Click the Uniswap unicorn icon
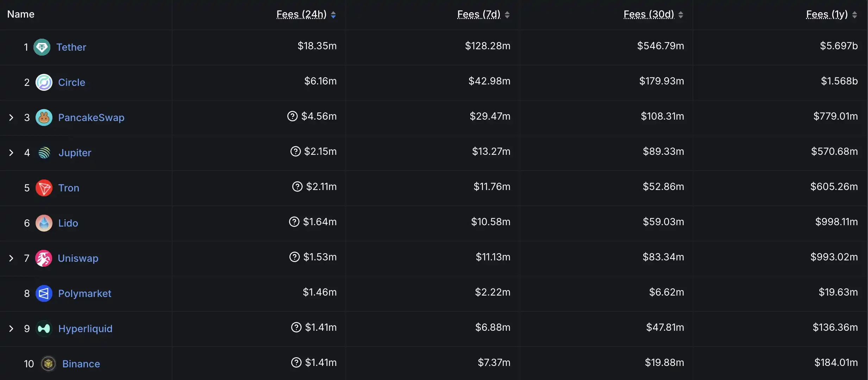The height and width of the screenshot is (380, 868). click(x=44, y=258)
